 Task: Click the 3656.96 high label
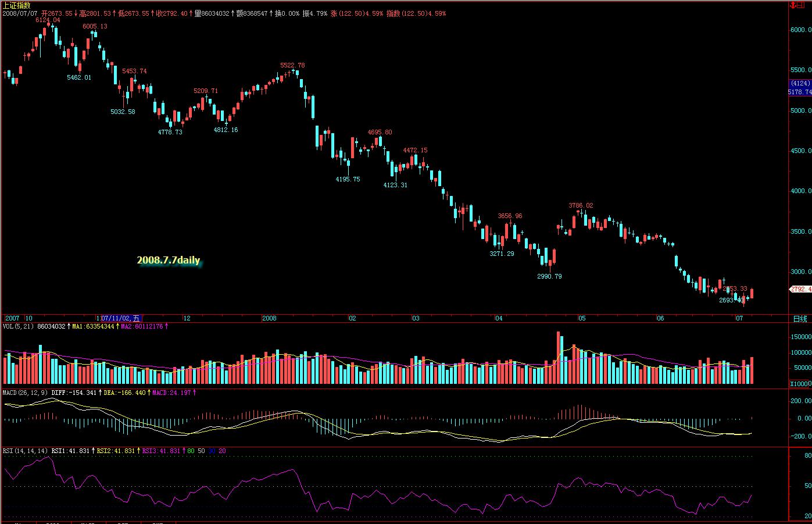(510, 216)
